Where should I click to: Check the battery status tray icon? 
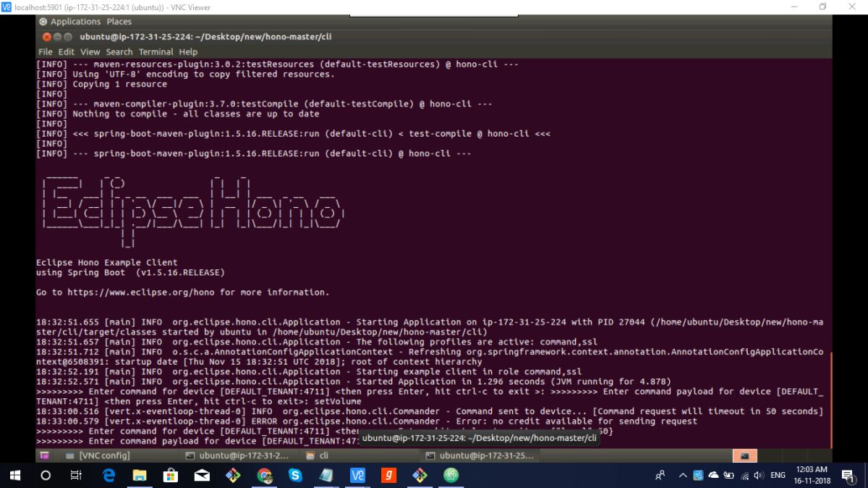pyautogui.click(x=728, y=476)
